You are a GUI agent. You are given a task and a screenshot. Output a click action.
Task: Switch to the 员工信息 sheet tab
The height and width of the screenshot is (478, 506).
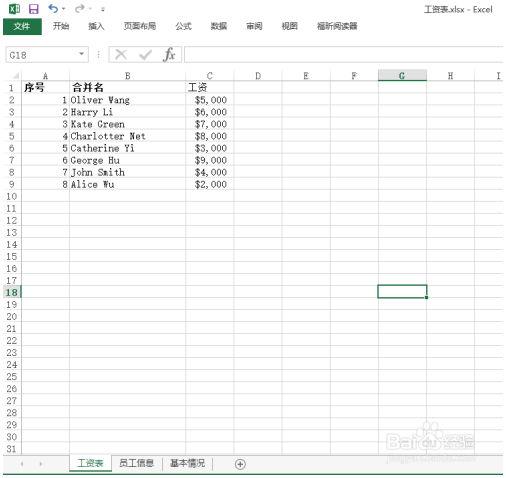point(136,463)
